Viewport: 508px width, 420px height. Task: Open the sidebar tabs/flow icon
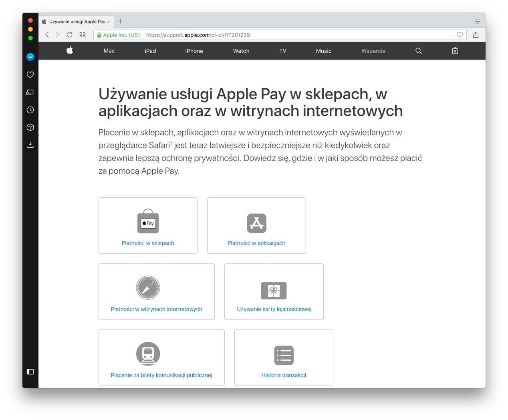click(x=30, y=92)
